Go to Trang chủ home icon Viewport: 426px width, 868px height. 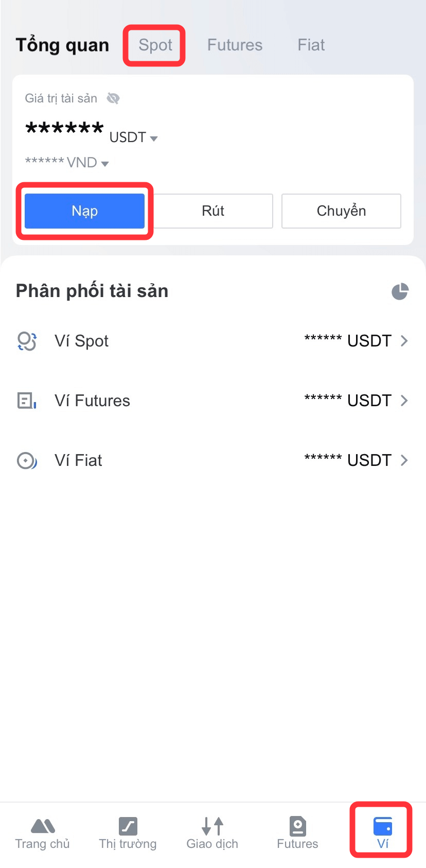pyautogui.click(x=43, y=826)
